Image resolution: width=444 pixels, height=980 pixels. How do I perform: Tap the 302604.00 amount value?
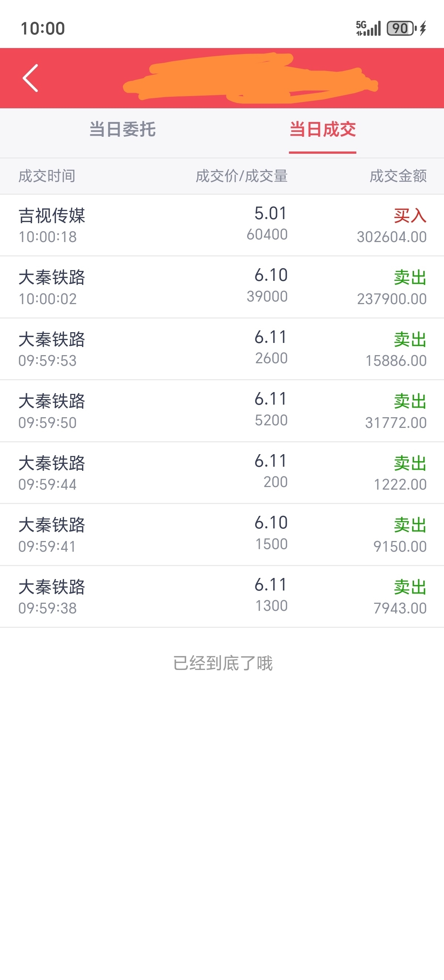[392, 237]
